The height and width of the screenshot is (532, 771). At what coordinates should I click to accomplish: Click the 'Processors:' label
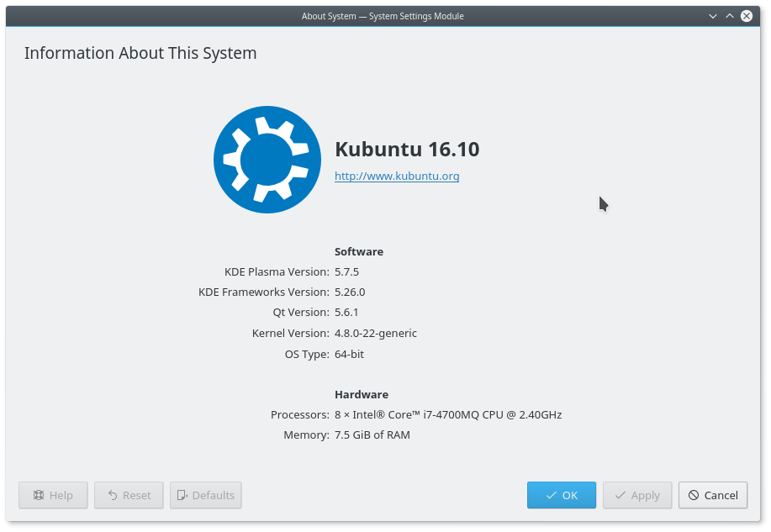tap(300, 415)
